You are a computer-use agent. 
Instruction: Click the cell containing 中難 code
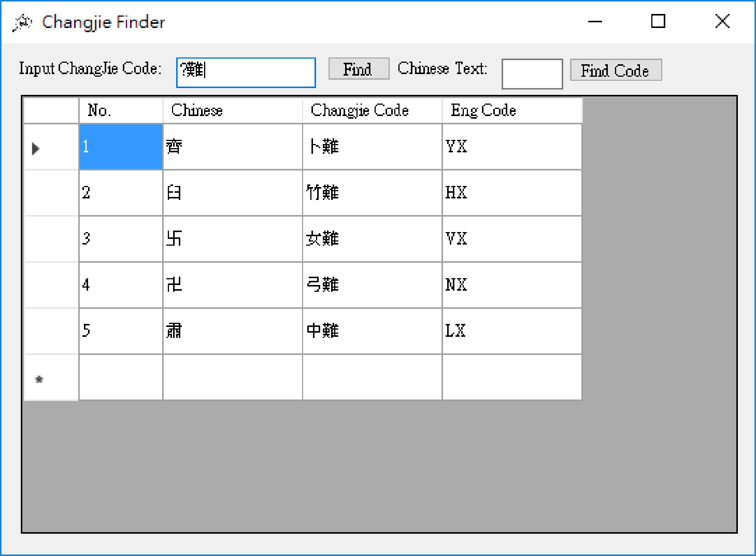click(x=372, y=331)
